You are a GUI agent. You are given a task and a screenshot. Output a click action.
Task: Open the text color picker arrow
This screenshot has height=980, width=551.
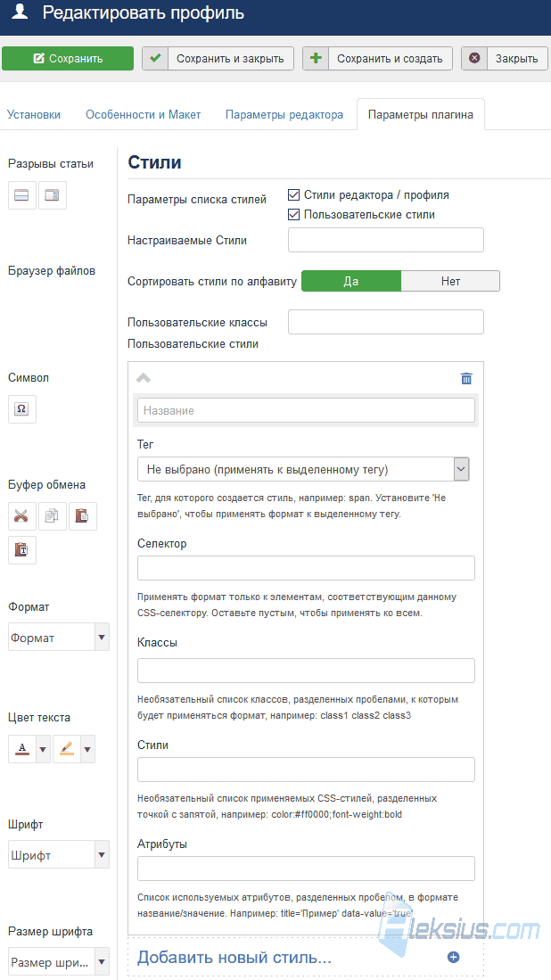point(43,748)
